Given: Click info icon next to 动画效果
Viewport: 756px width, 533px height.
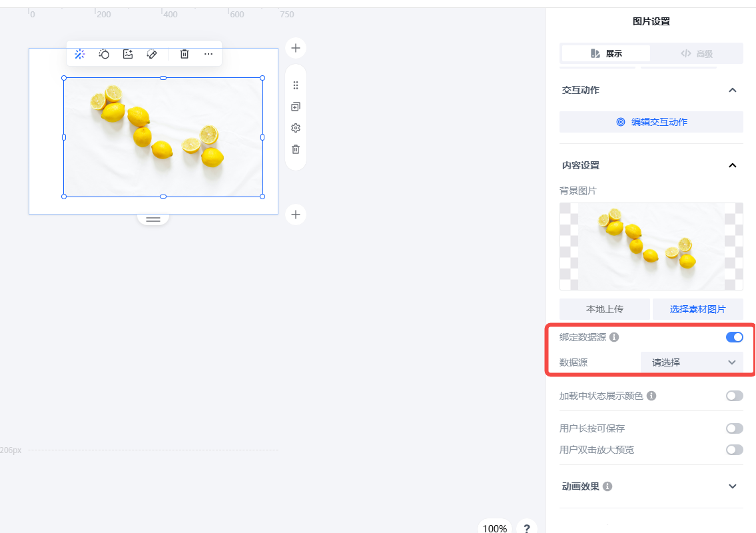Looking at the screenshot, I should click(607, 486).
